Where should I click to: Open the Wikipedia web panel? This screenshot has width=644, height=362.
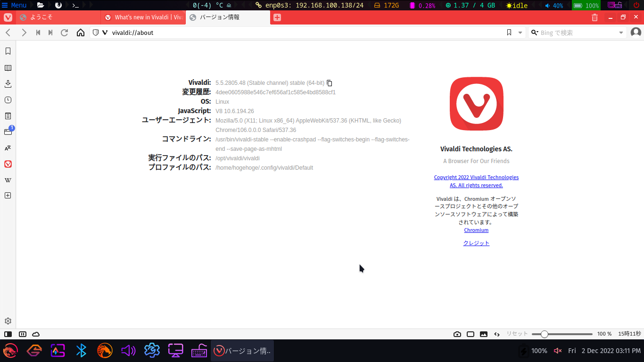point(8,180)
